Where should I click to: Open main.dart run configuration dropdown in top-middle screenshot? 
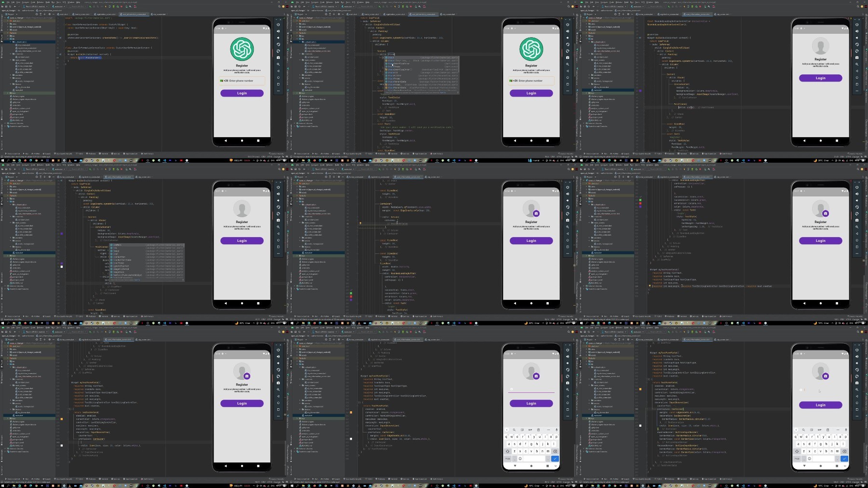click(348, 7)
